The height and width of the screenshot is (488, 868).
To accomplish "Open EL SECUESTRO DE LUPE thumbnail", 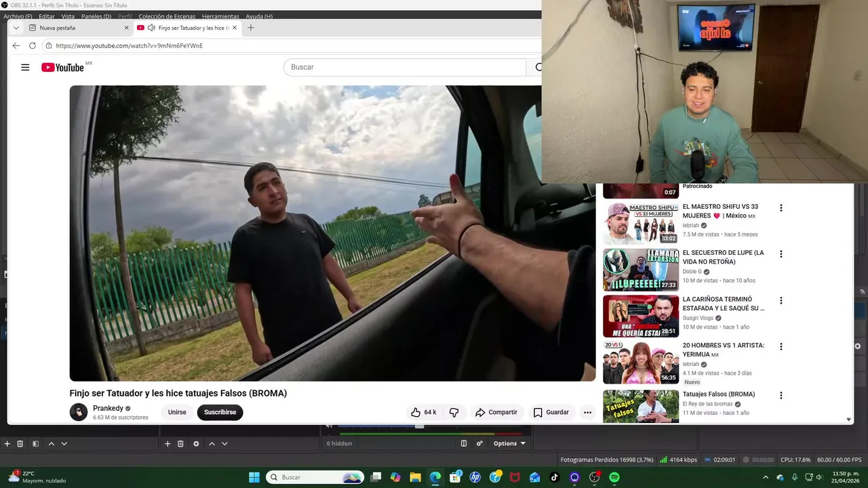I will 641,270.
